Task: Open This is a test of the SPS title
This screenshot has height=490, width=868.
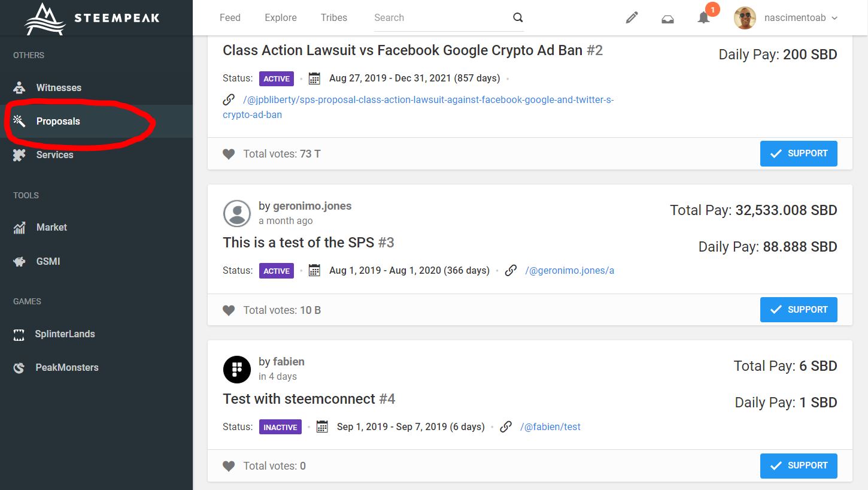Action: pyautogui.click(x=309, y=243)
